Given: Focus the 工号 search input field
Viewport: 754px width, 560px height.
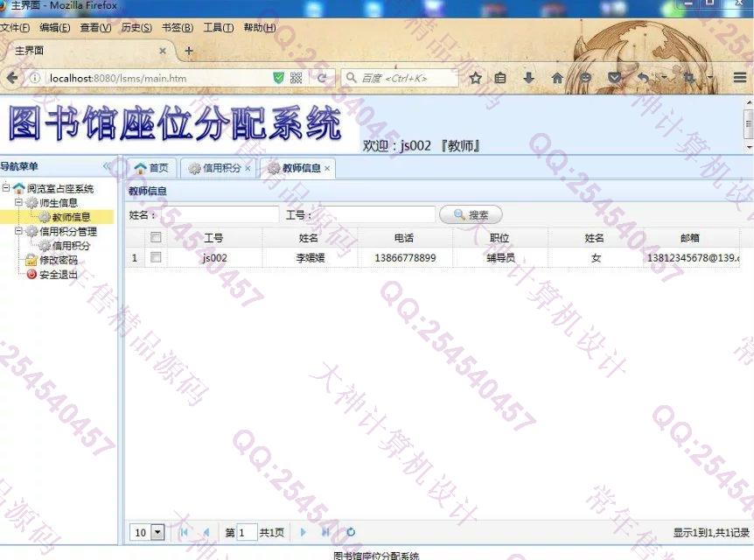Looking at the screenshot, I should (374, 215).
